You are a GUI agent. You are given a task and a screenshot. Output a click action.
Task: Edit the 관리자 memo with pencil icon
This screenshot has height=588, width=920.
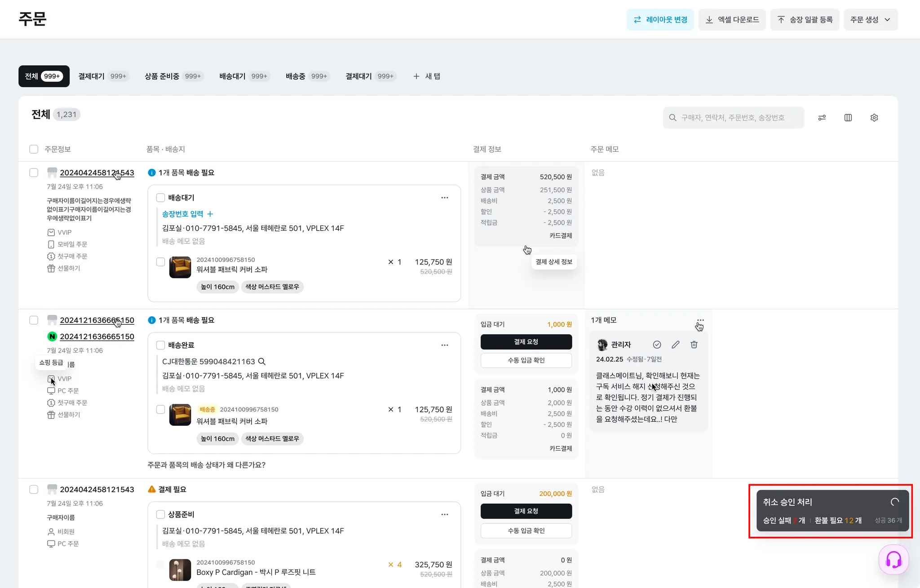675,345
